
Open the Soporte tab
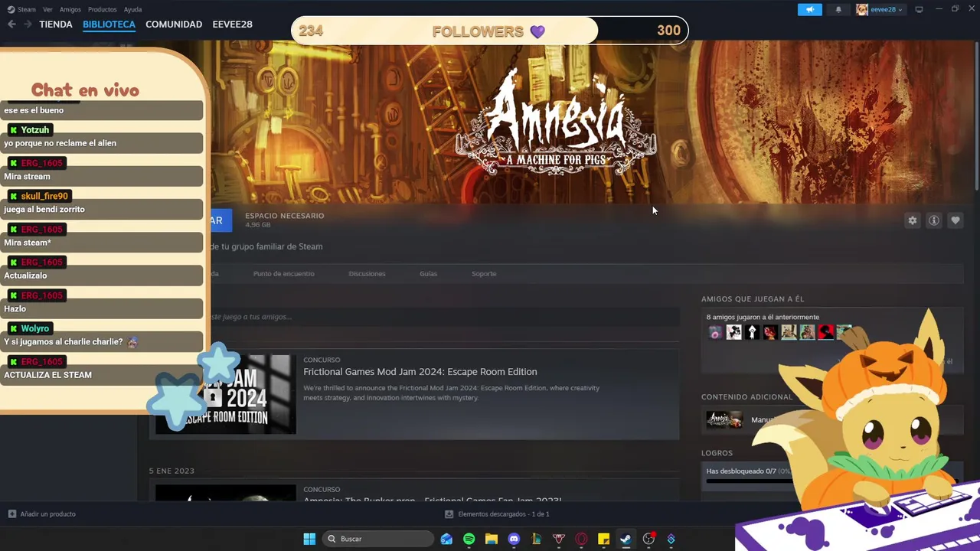(x=484, y=273)
